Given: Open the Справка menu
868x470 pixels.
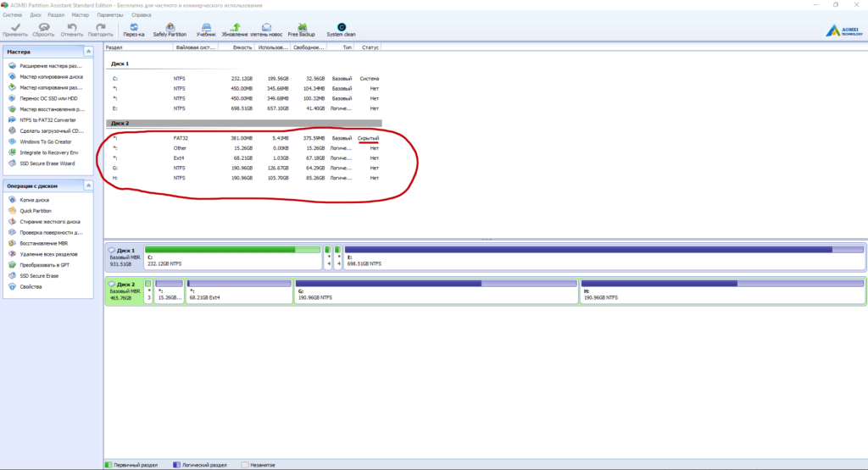Looking at the screenshot, I should tap(143, 15).
